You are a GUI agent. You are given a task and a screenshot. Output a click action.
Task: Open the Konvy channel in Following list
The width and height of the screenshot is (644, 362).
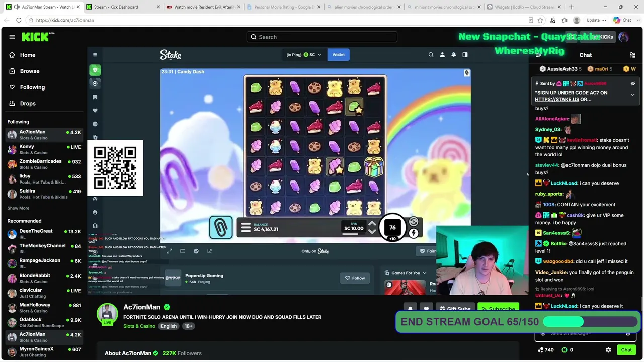44,149
